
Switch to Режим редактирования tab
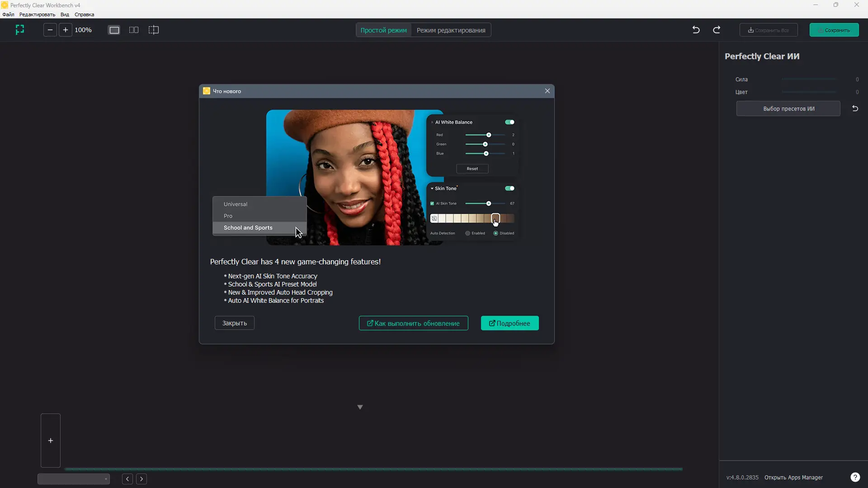[x=451, y=30]
